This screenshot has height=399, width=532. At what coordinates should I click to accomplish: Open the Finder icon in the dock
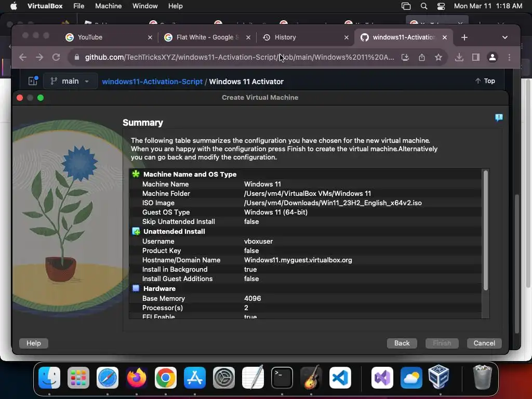[49, 378]
